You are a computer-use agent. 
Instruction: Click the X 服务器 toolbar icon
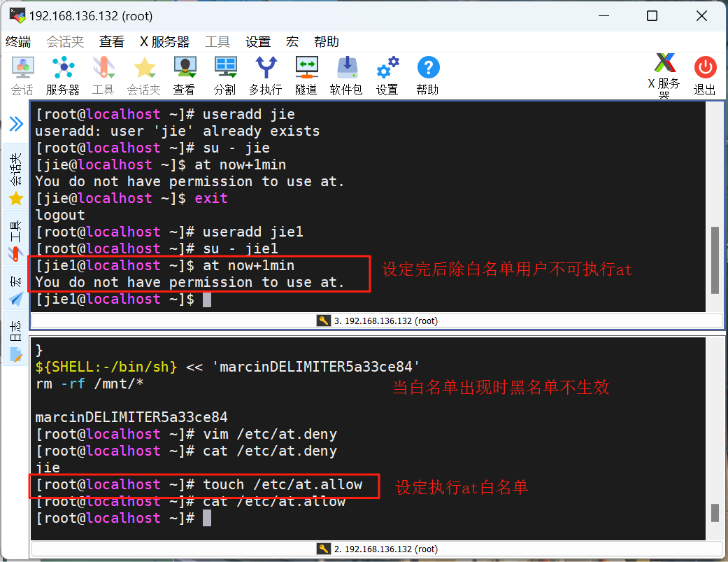[x=664, y=76]
